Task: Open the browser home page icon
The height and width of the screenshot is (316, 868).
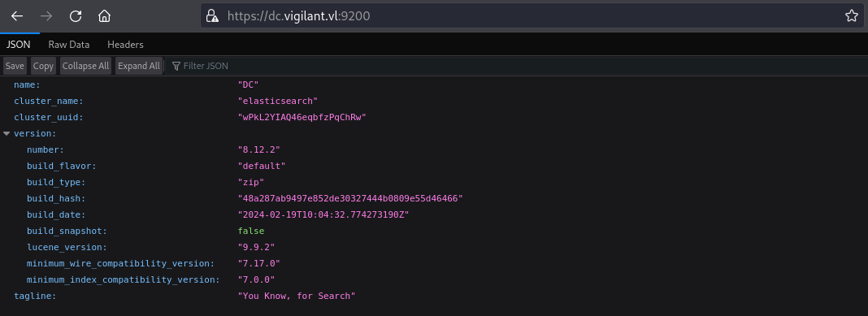Action: click(x=104, y=16)
